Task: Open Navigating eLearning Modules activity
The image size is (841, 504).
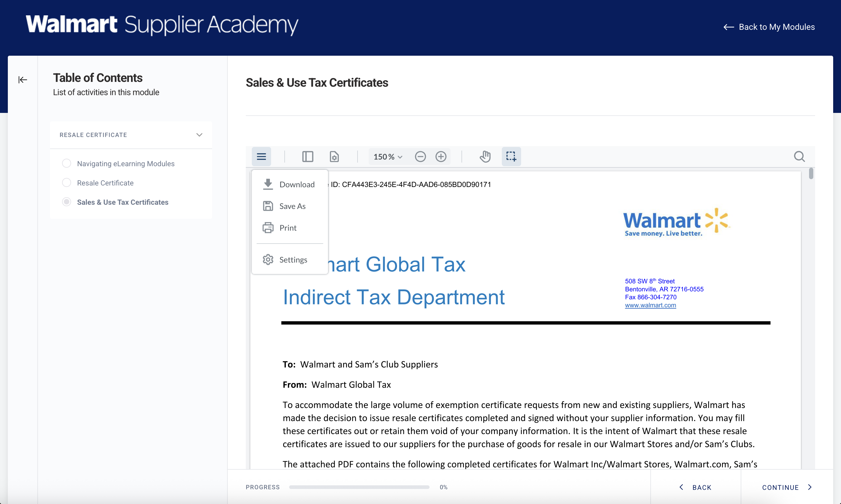Action: [x=126, y=163]
